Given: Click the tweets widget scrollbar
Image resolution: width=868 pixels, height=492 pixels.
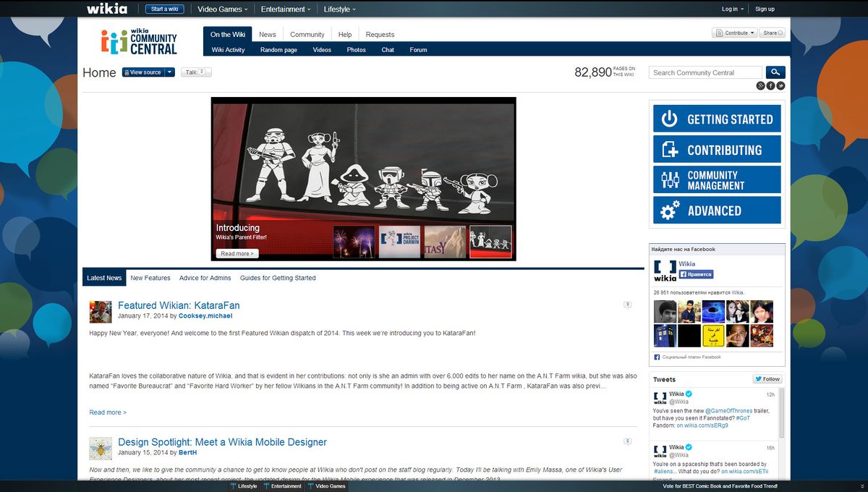Looking at the screenshot, I should (x=781, y=414).
